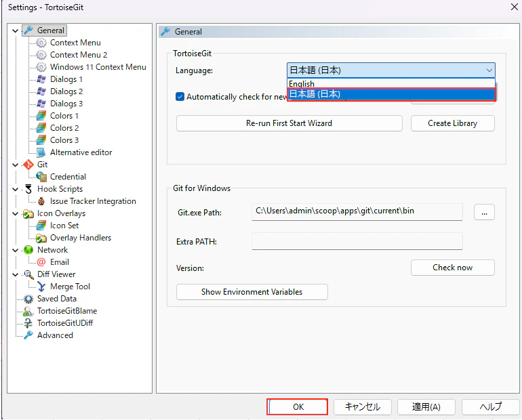Click the Issue Tracker Integration bug icon
Image resolution: width=522 pixels, height=420 pixels.
pyautogui.click(x=41, y=201)
